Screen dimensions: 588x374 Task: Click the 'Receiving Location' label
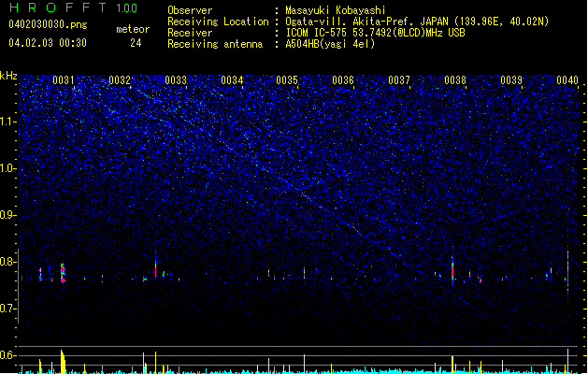pyautogui.click(x=218, y=22)
